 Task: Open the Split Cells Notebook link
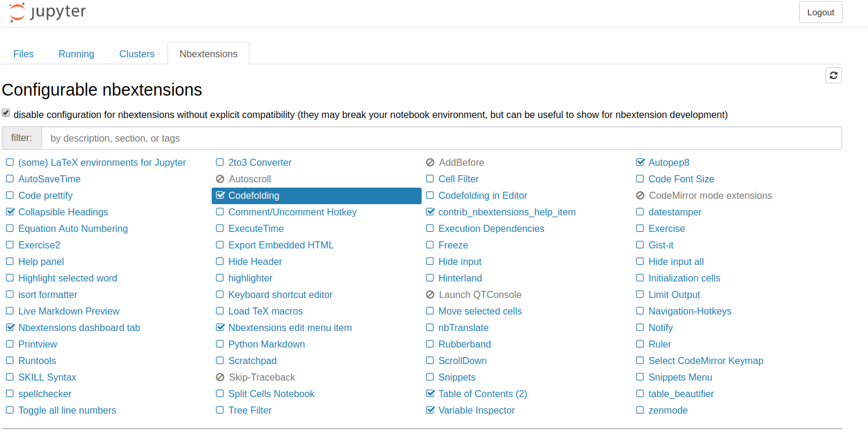[271, 394]
